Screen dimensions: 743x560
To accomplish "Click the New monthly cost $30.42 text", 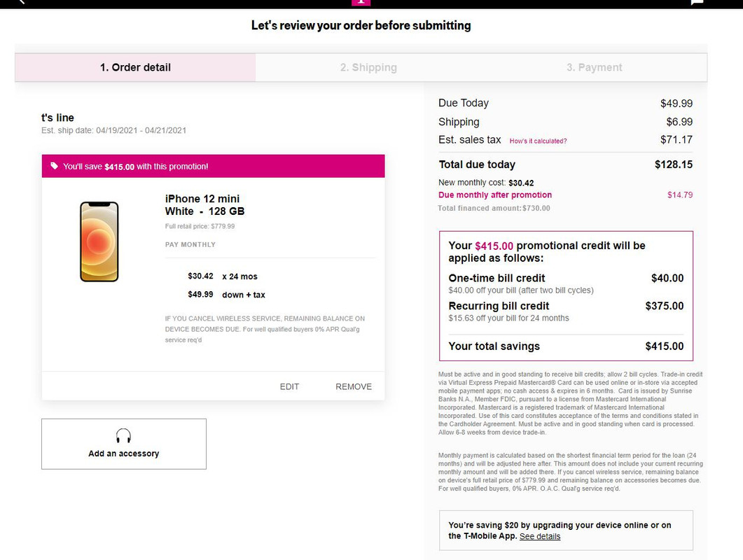I will (486, 183).
